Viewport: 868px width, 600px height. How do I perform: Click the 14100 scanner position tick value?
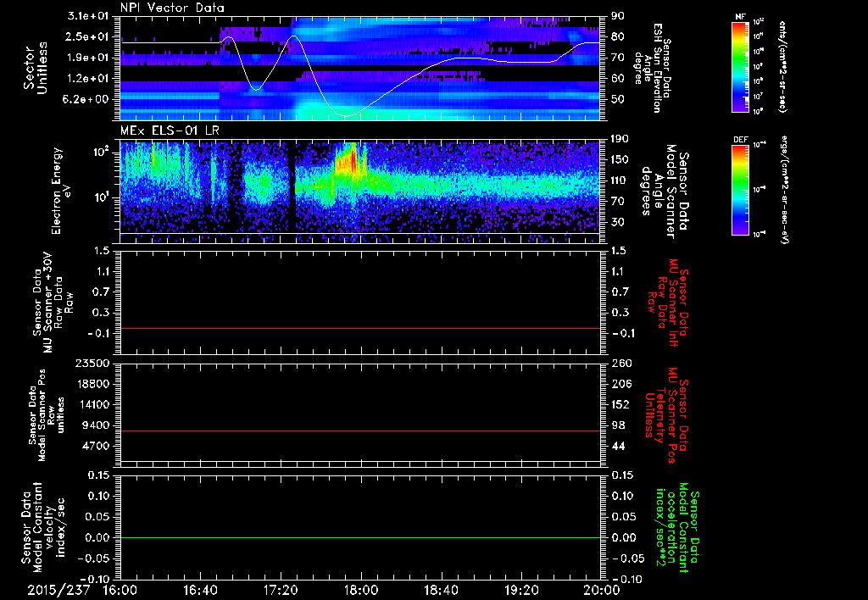[92, 404]
